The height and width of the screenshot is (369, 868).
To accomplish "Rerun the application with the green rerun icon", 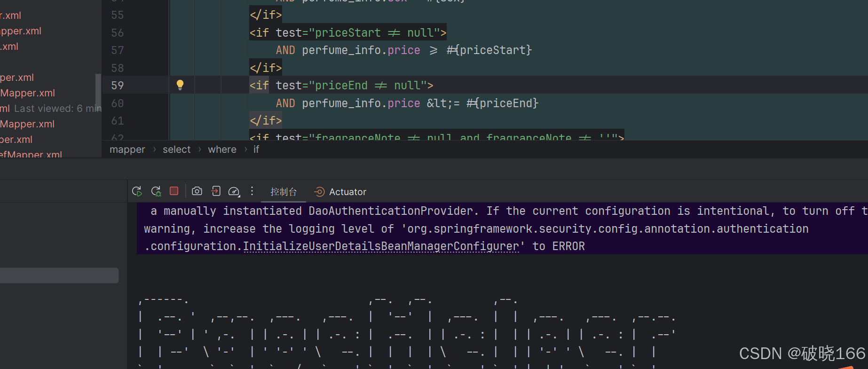I will (x=137, y=191).
